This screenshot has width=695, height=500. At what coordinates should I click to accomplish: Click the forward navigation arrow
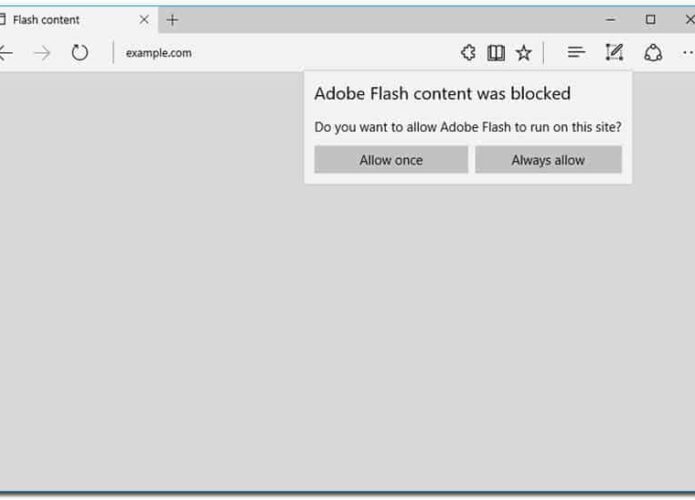42,53
